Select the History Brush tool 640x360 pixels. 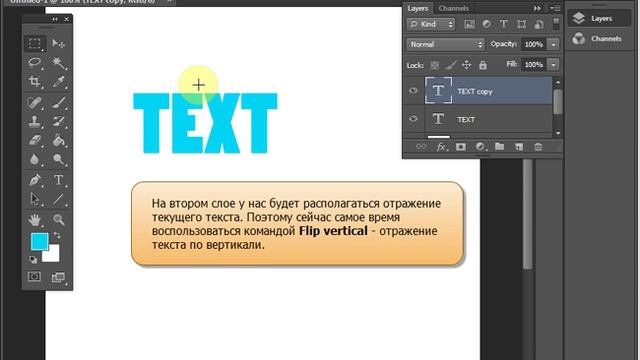pos(58,121)
